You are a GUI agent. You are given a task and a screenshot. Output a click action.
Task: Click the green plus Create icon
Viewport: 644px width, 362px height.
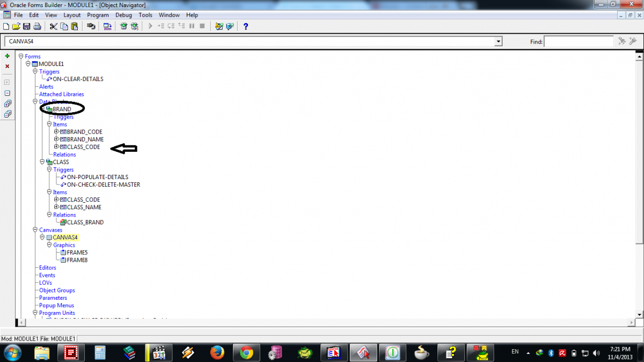pos(8,56)
